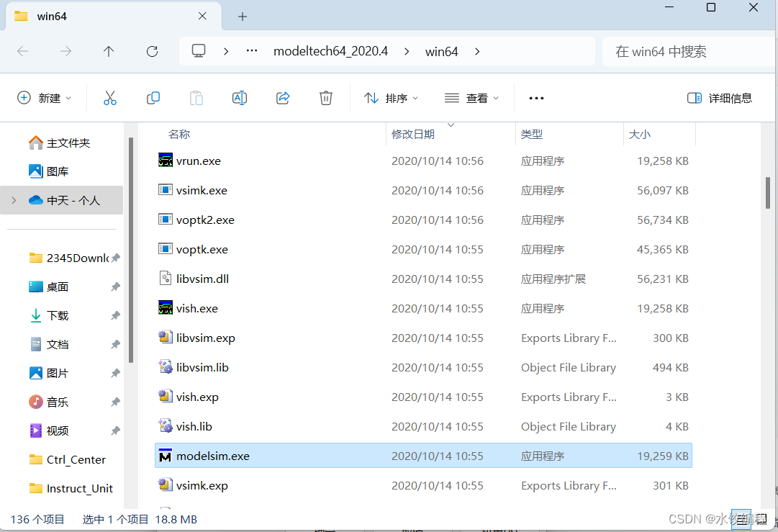Refresh the win64 folder view
Viewport: 778px width, 532px height.
(153, 51)
